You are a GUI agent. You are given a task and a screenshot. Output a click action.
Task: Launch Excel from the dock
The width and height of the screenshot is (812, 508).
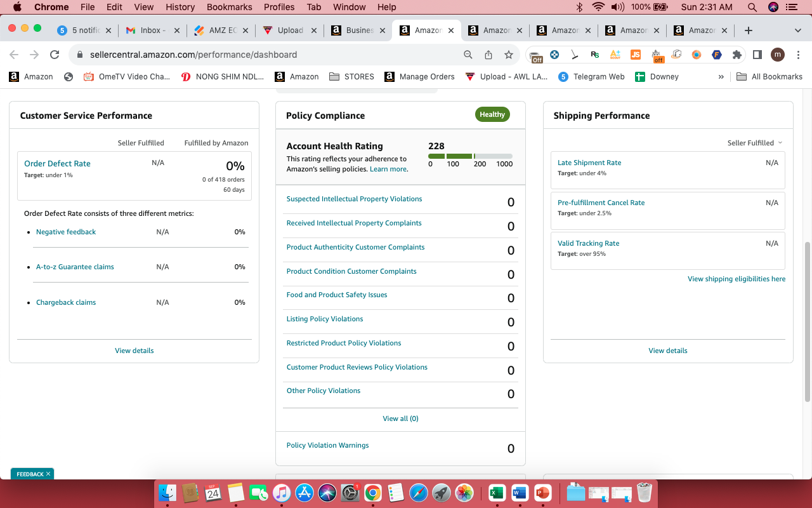pos(497,493)
